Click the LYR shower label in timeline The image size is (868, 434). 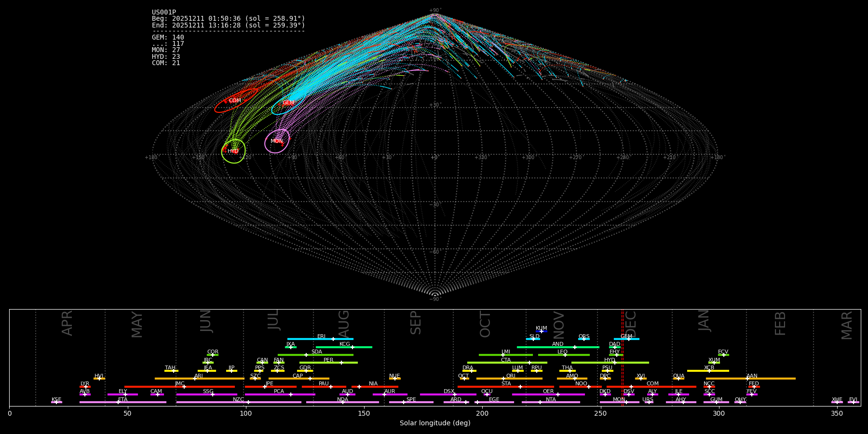click(85, 384)
